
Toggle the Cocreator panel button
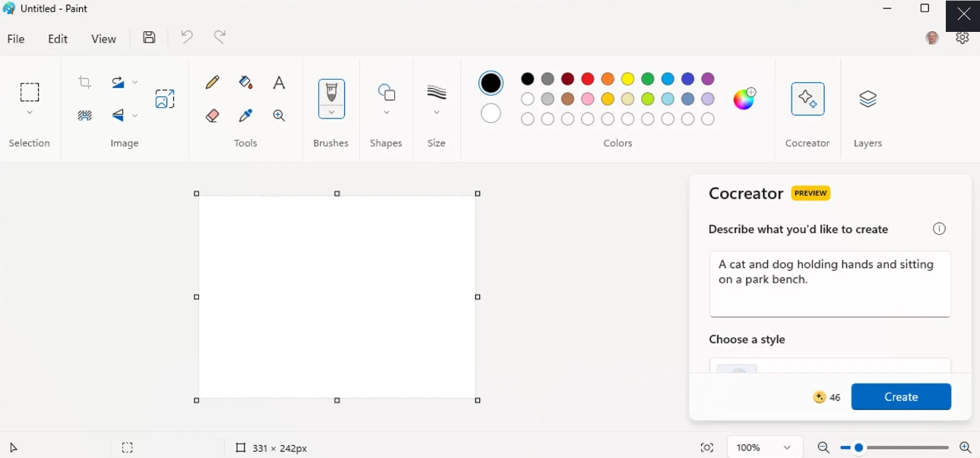click(808, 99)
